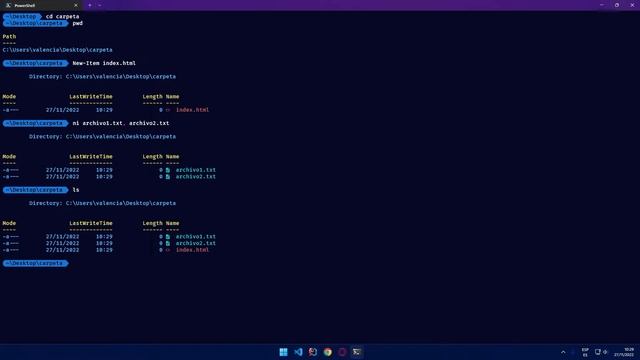Click archivo2.txt in the ls listing
640x360 pixels.
(x=196, y=243)
